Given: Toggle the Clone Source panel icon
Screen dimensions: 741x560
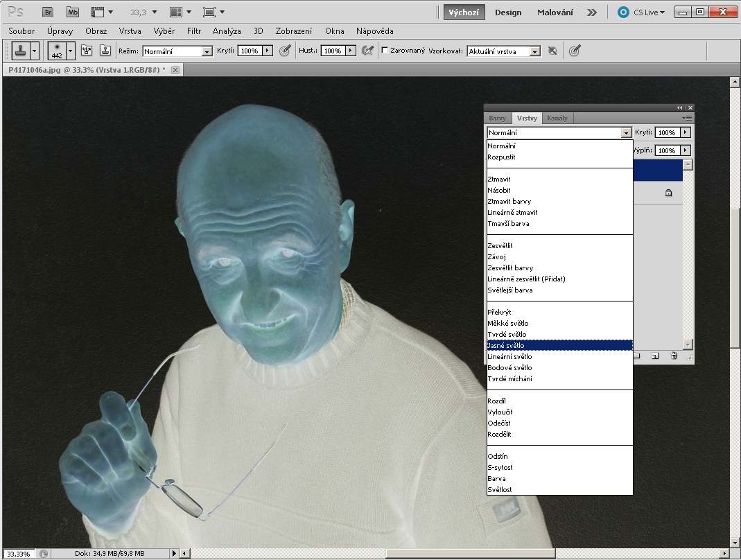Looking at the screenshot, I should [105, 51].
